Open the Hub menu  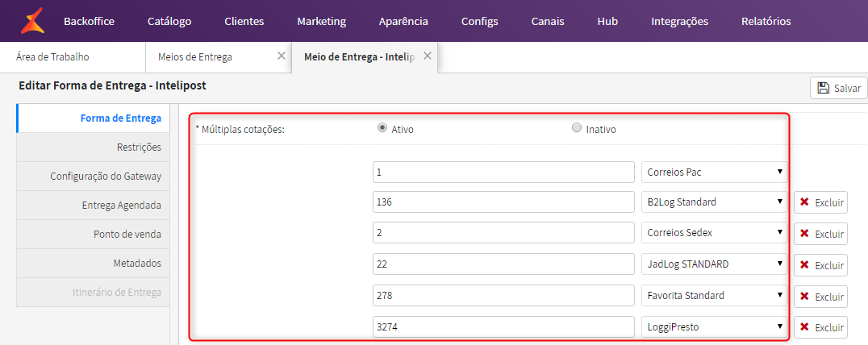tap(607, 22)
